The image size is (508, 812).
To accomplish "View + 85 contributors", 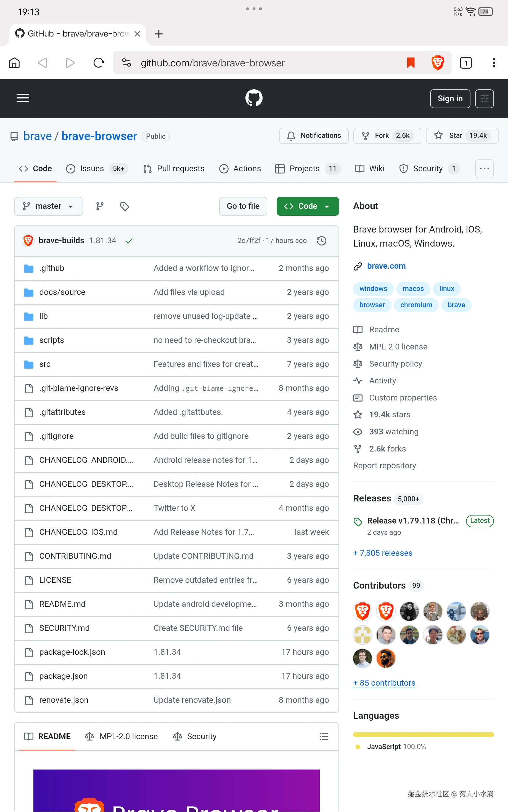I will (384, 683).
